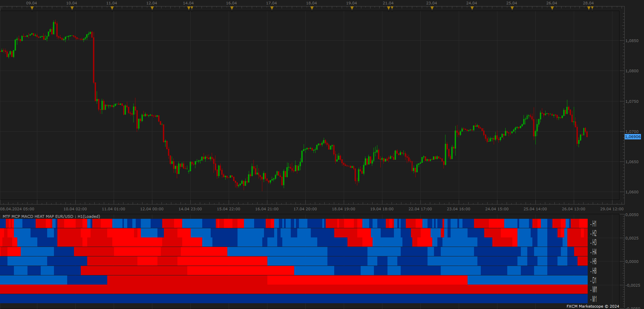Click the 28.04 date label at top

588,3
